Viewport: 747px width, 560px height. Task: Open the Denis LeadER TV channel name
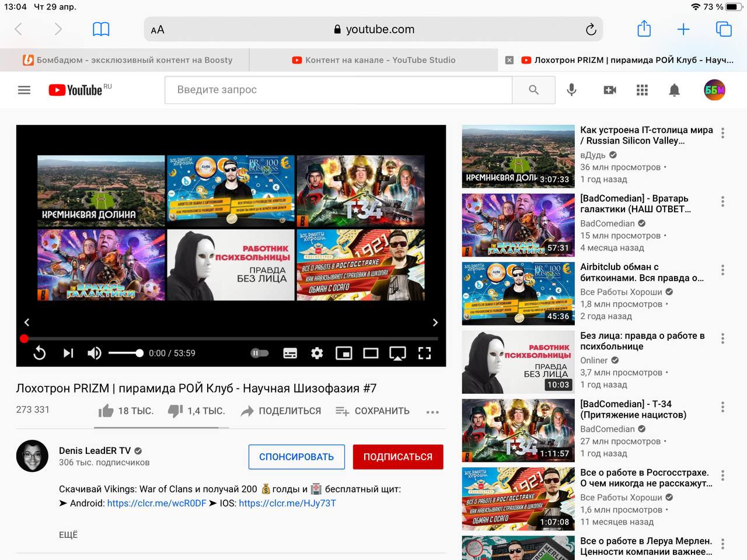(x=95, y=450)
